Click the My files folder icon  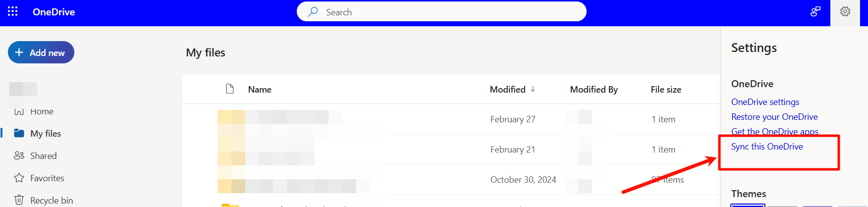tap(19, 133)
